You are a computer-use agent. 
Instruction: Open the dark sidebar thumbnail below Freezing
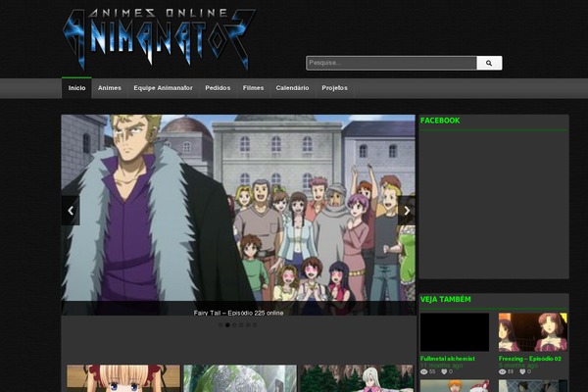pos(533,386)
